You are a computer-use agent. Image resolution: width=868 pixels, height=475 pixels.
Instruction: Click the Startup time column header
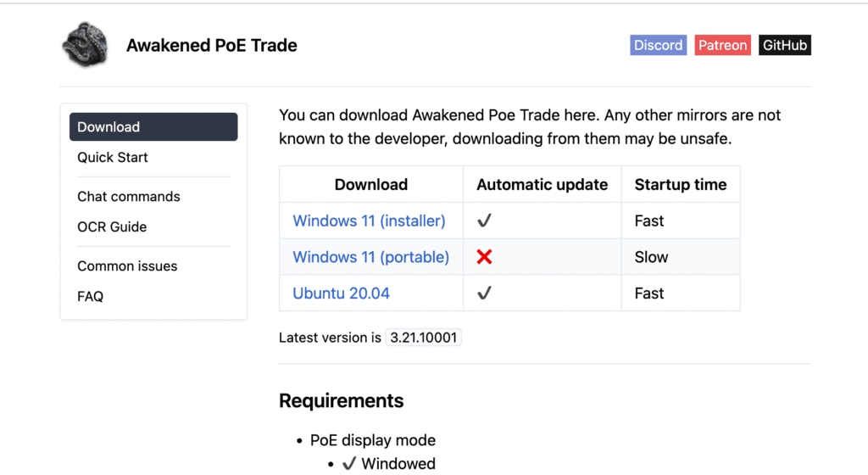click(x=681, y=184)
